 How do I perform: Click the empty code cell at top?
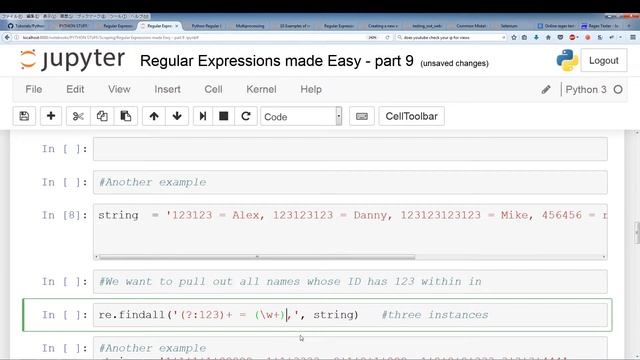(350, 149)
